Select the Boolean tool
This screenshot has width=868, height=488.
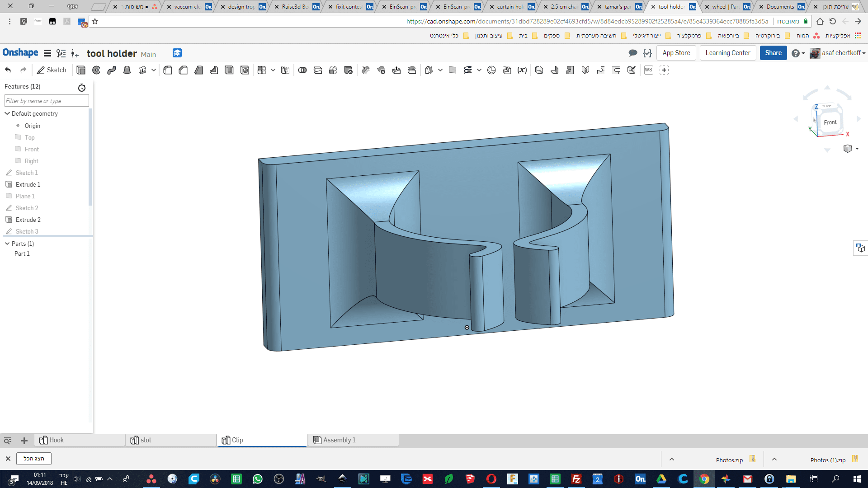tap(302, 70)
